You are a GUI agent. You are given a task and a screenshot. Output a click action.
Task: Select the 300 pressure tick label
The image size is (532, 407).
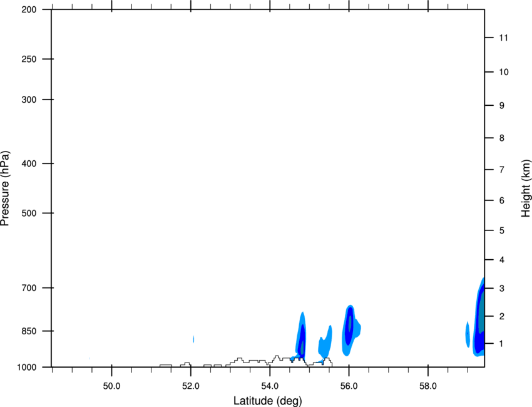click(29, 100)
